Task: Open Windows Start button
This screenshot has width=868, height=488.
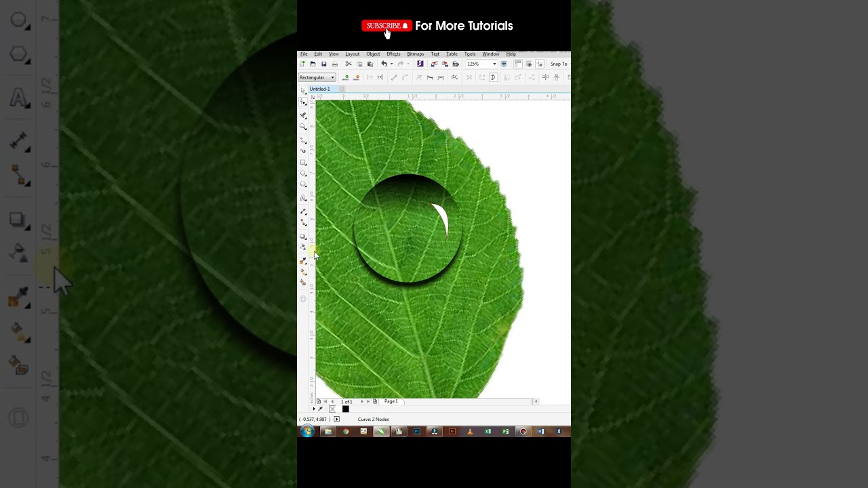Action: pyautogui.click(x=307, y=431)
